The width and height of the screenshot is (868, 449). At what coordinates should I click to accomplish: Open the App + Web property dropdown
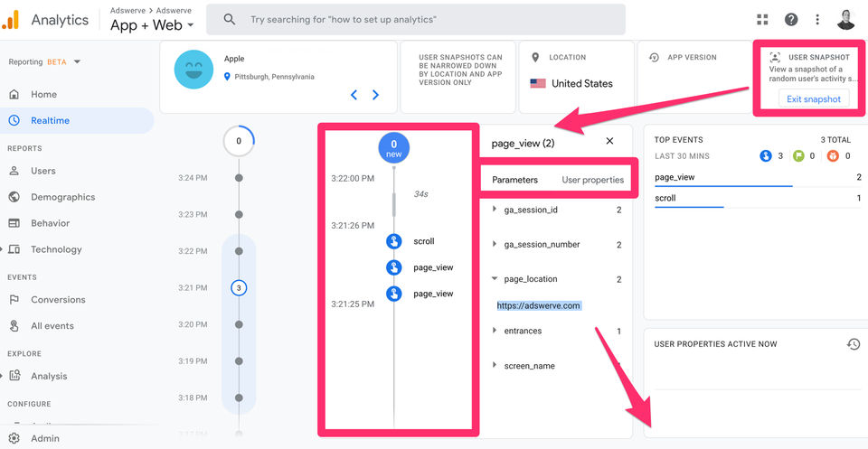click(152, 25)
